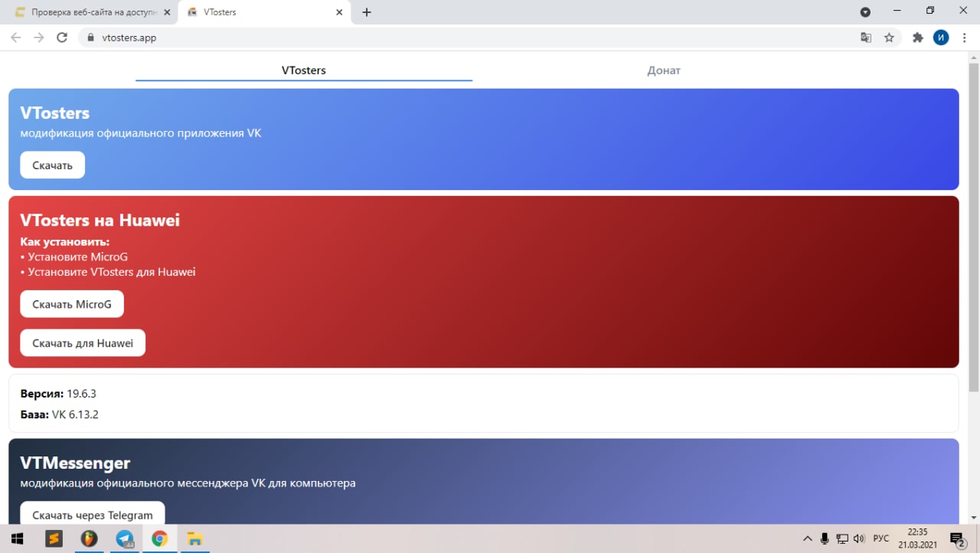This screenshot has width=980, height=553.
Task: Click the browser Forward arrow
Action: (38, 38)
